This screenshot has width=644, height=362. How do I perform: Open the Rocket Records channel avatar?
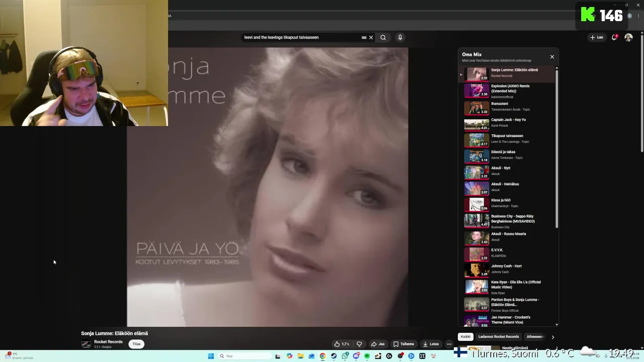click(86, 344)
